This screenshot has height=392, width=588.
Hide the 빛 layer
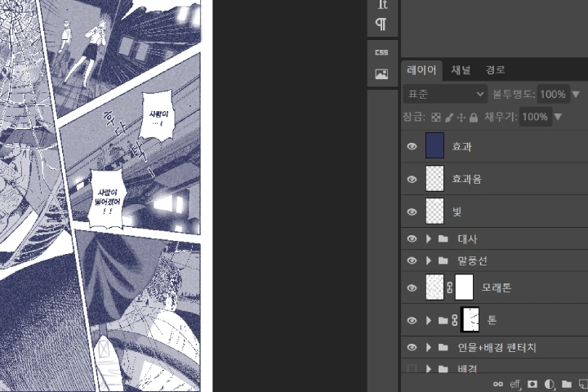pyautogui.click(x=412, y=212)
